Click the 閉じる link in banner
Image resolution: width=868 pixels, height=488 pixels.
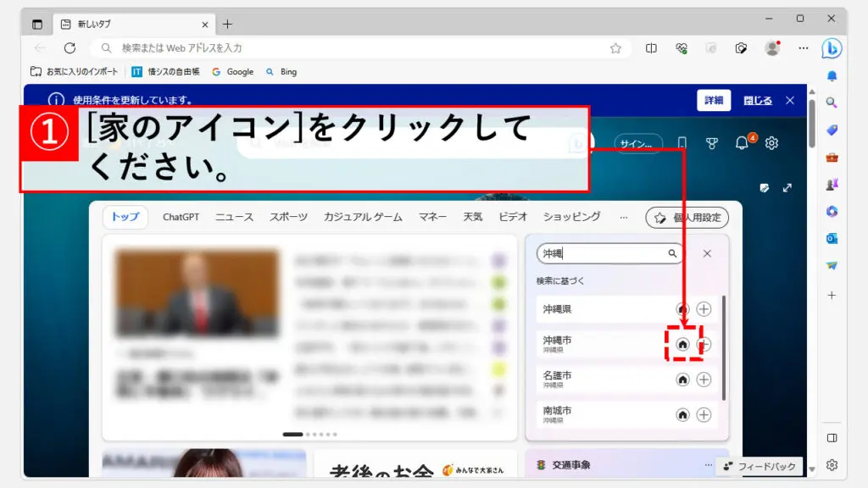coord(758,100)
